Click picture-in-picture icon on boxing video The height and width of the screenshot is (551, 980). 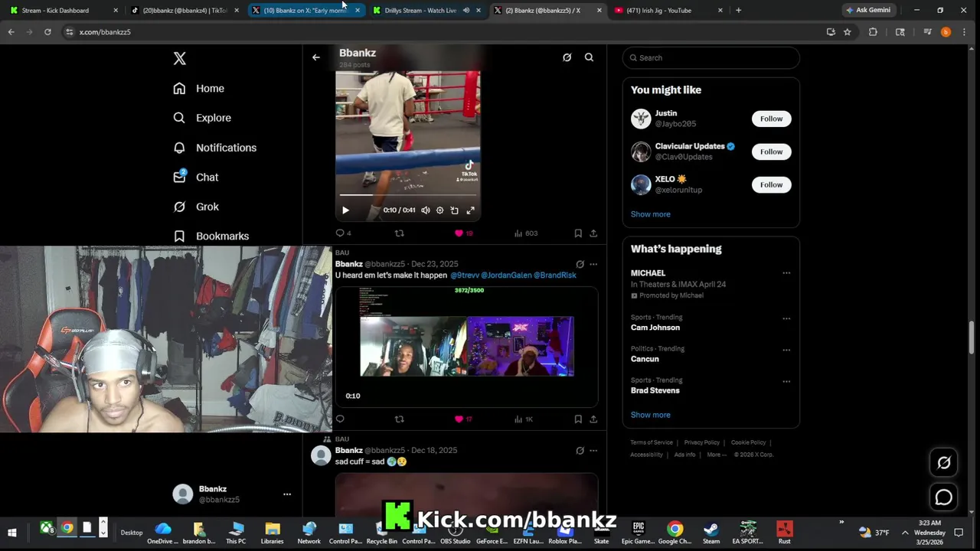[x=455, y=210]
